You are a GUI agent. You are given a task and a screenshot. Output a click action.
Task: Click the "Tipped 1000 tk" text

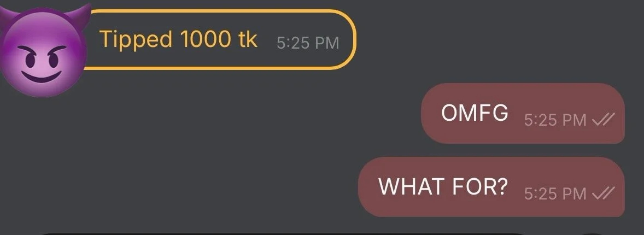point(178,40)
